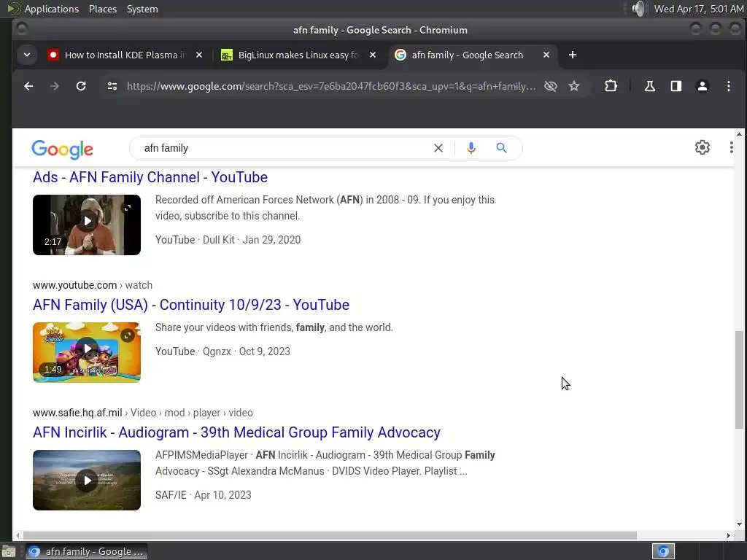Go back to the previous page
The height and width of the screenshot is (560, 747).
(28, 86)
